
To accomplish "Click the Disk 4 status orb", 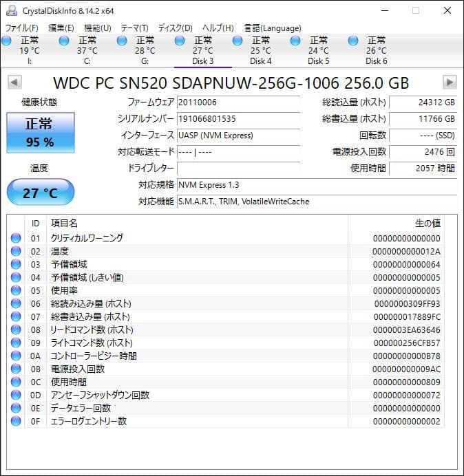I will click(x=238, y=41).
